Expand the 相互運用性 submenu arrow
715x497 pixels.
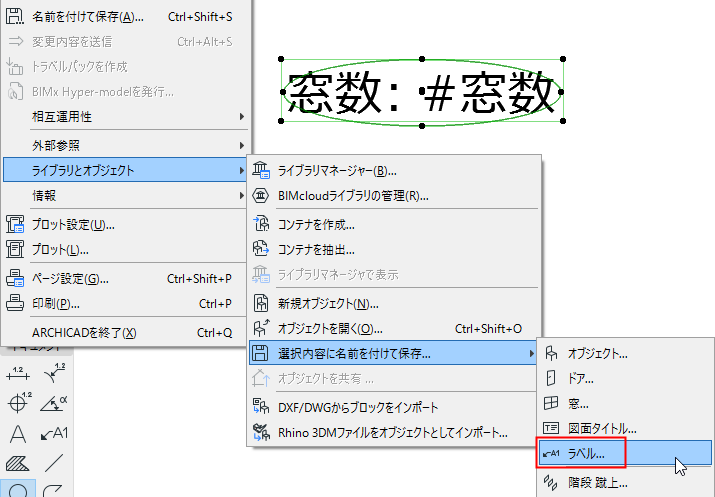coord(242,117)
